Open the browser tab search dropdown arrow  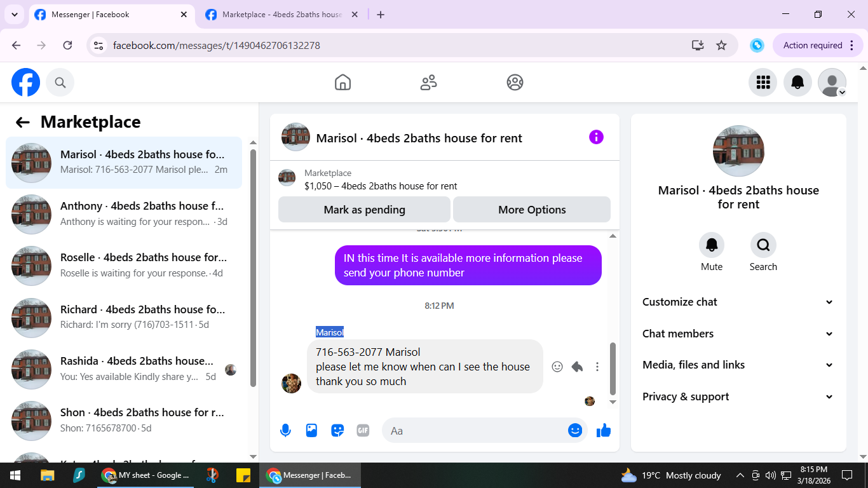(x=14, y=15)
